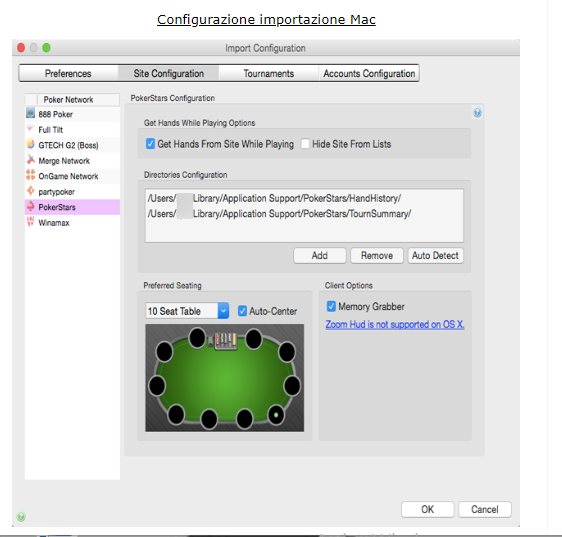
Task: Select the seat marked with green dot
Action: [276, 415]
